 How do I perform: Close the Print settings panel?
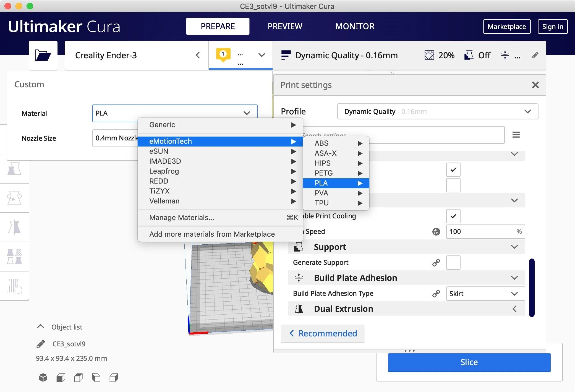point(535,85)
